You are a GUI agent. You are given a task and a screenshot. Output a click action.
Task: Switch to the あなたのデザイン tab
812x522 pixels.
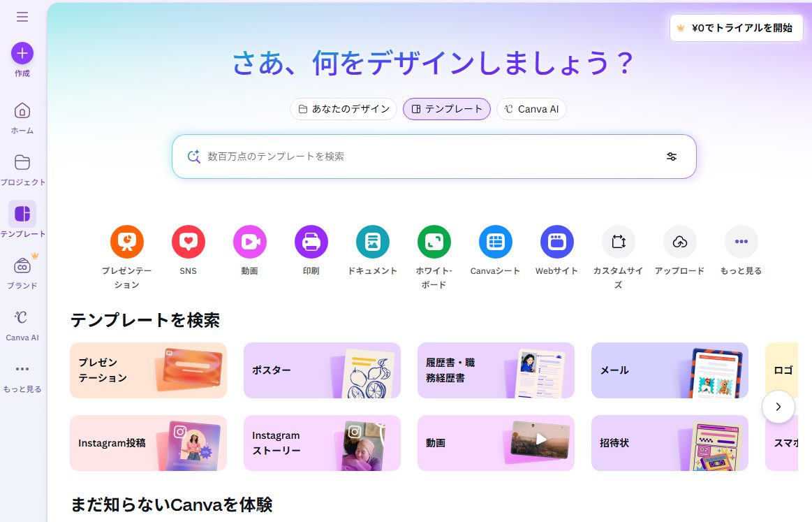click(x=344, y=109)
